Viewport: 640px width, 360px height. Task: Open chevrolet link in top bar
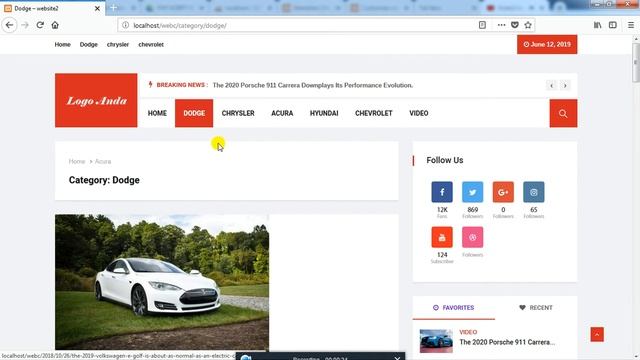tap(151, 44)
